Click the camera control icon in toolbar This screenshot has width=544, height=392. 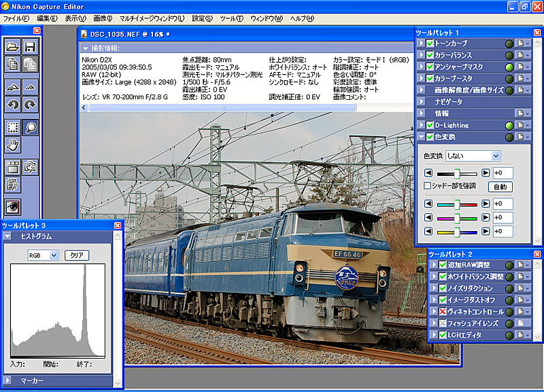click(x=30, y=167)
